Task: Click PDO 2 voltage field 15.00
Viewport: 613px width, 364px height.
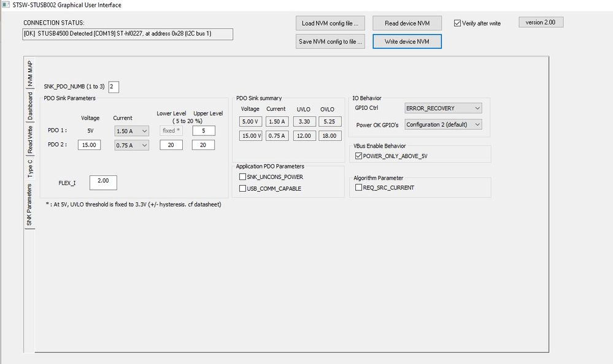Action: (89, 145)
